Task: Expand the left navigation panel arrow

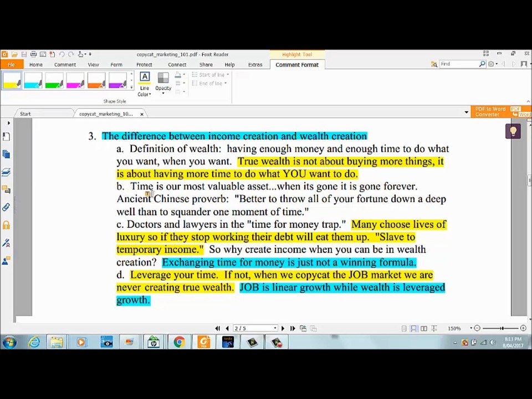Action: pyautogui.click(x=9, y=123)
